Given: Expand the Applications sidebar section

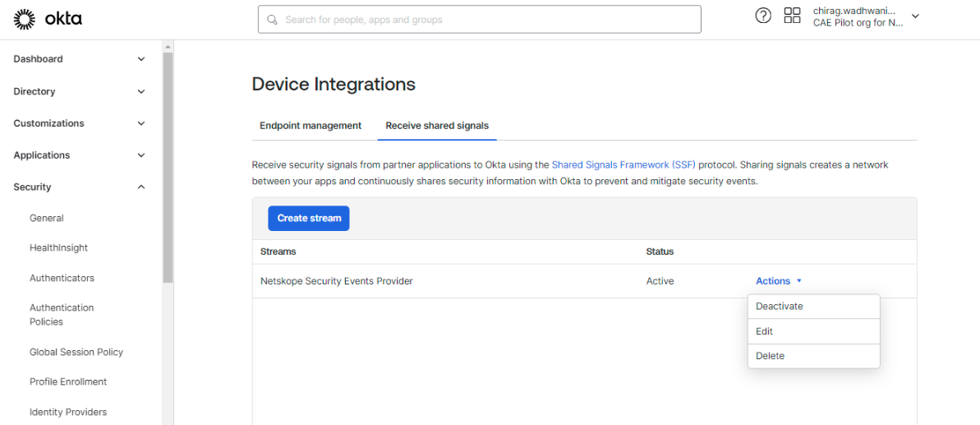Looking at the screenshot, I should pyautogui.click(x=80, y=155).
